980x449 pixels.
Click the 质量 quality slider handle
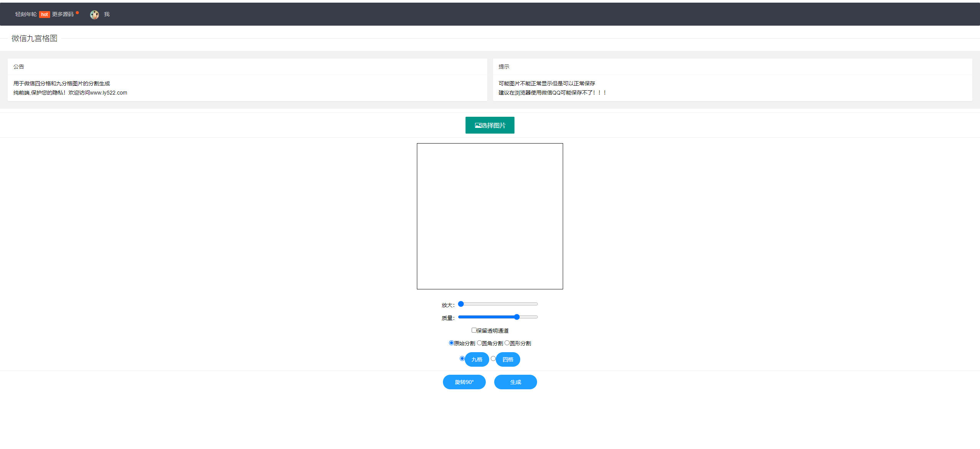[517, 317]
